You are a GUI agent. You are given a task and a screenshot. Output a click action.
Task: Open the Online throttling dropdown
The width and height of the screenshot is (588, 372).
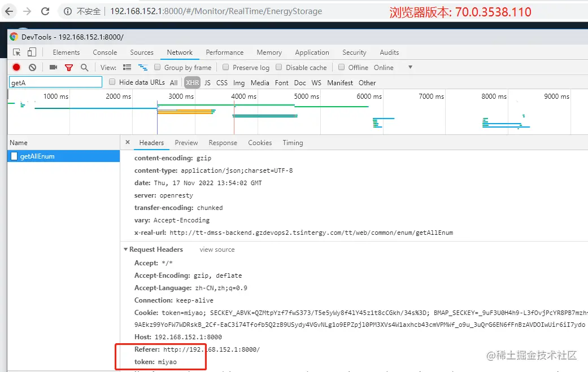point(384,67)
